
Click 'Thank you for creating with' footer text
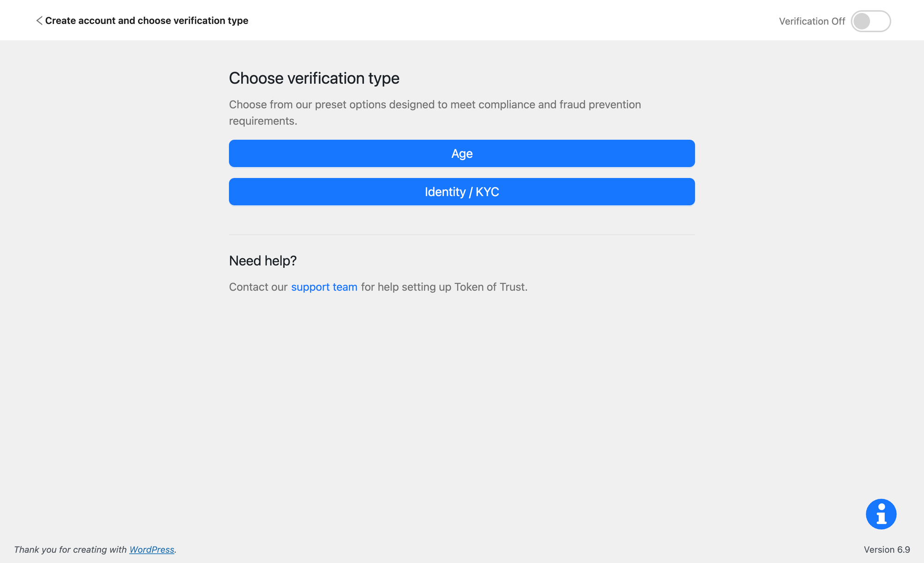(x=70, y=550)
